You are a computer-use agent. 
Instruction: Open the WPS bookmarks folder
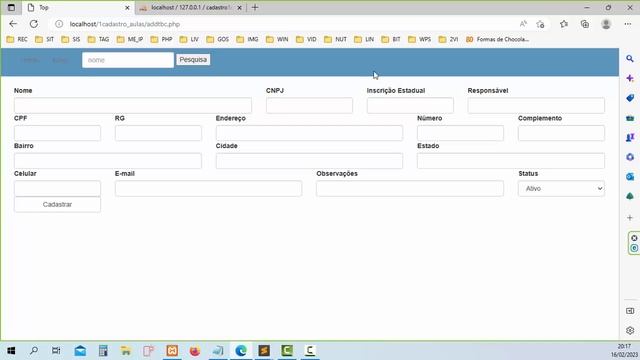420,40
